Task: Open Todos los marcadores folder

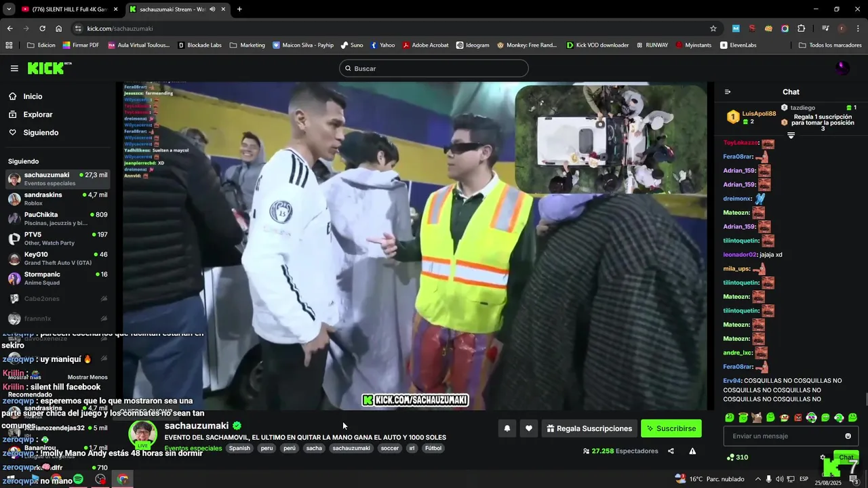Action: point(830,45)
